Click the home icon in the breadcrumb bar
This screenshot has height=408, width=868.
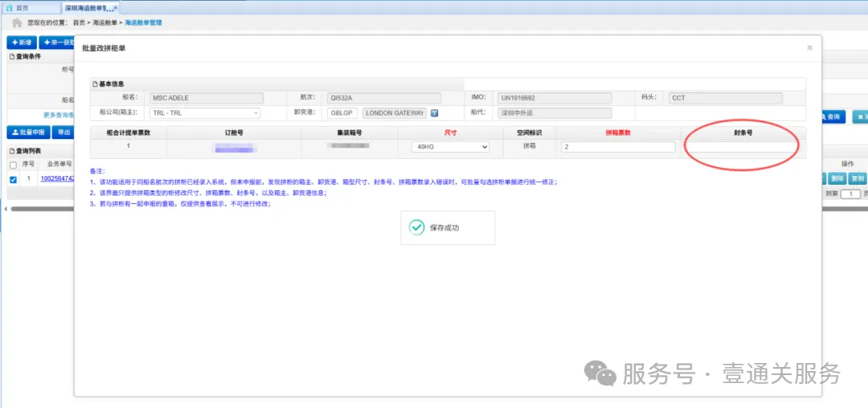(x=16, y=22)
